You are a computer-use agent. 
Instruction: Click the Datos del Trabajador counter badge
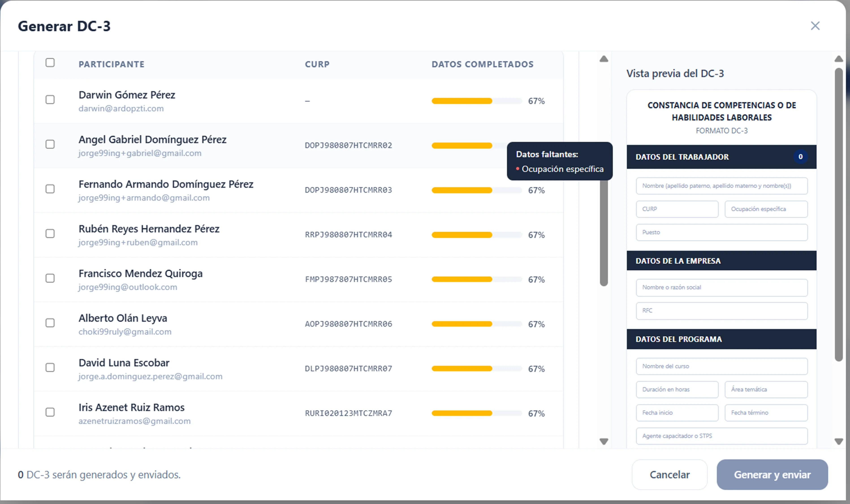[800, 157]
